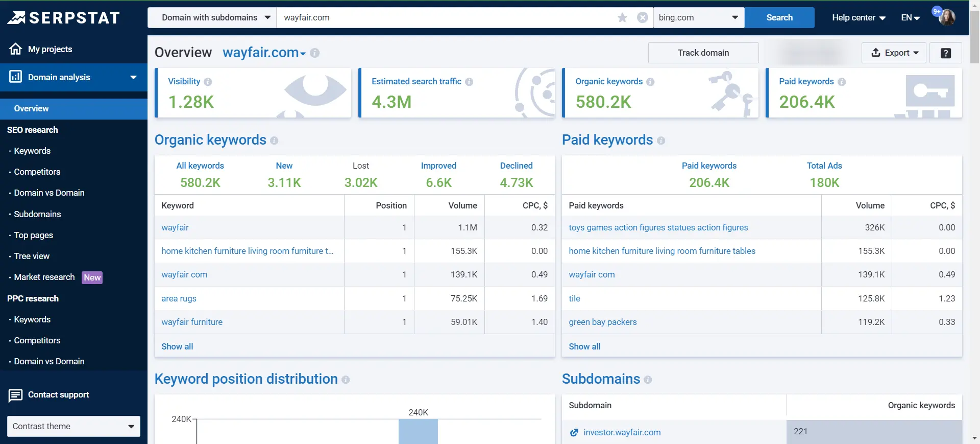Click the question mark help button
Screen dimensions: 980x444
click(945, 53)
